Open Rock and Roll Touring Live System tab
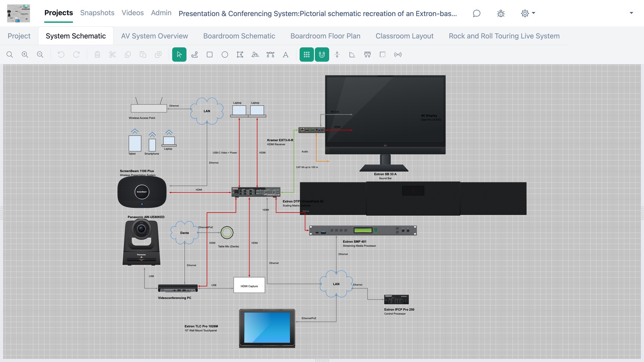 pos(504,36)
